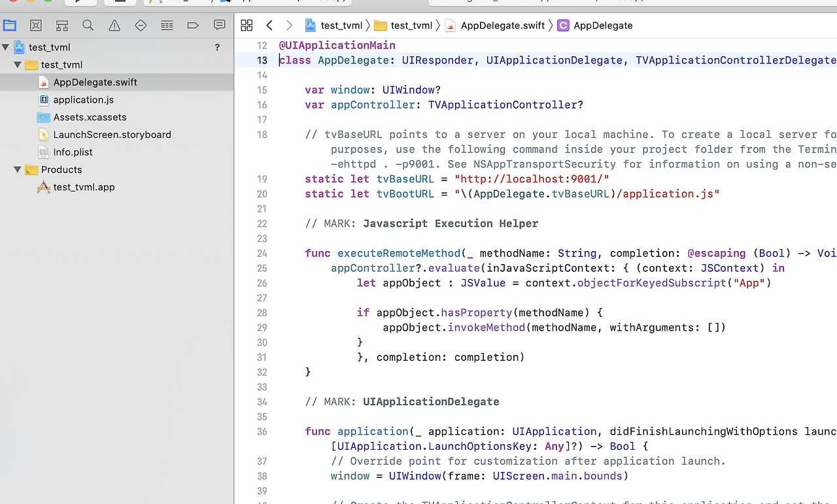Open the Test navigator diamond icon
Image resolution: width=837 pixels, height=504 pixels.
pyautogui.click(x=141, y=25)
